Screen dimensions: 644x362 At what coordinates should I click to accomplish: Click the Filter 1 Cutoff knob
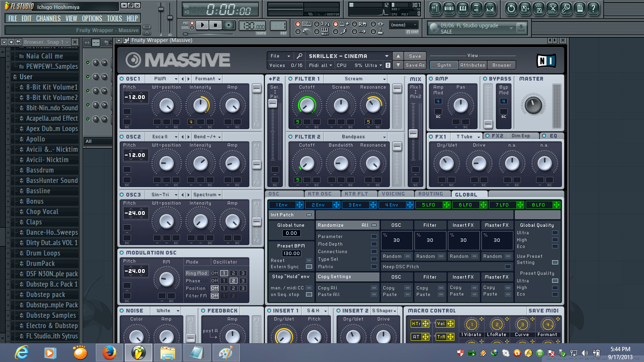[x=307, y=105]
